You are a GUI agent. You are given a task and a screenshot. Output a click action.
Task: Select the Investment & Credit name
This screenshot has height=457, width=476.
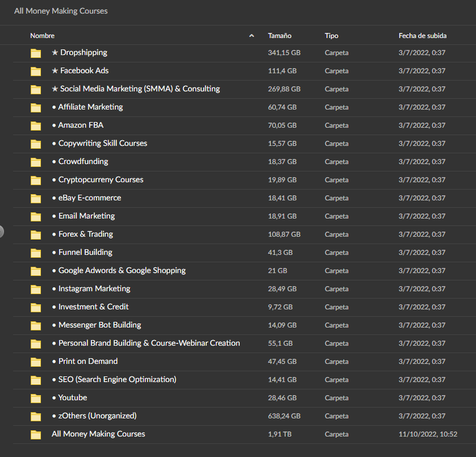(x=90, y=307)
